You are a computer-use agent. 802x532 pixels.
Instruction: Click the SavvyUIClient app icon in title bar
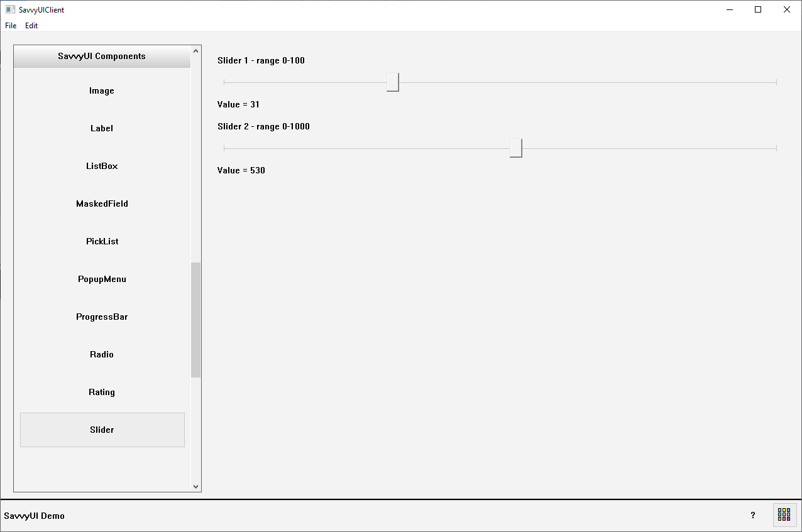[10, 9]
